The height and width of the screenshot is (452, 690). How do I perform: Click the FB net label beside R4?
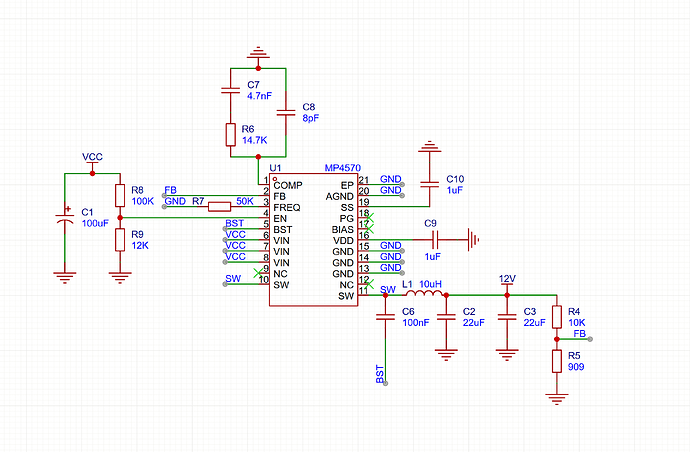click(580, 333)
